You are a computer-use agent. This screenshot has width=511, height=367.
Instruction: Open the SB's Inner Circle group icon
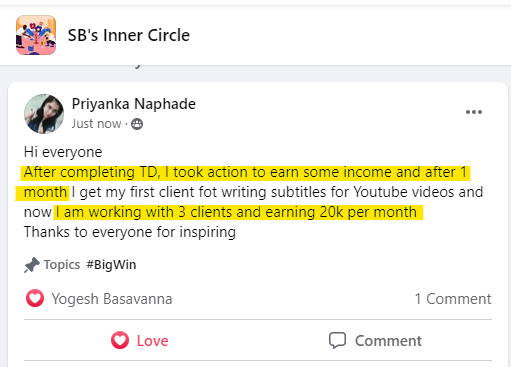coord(36,35)
